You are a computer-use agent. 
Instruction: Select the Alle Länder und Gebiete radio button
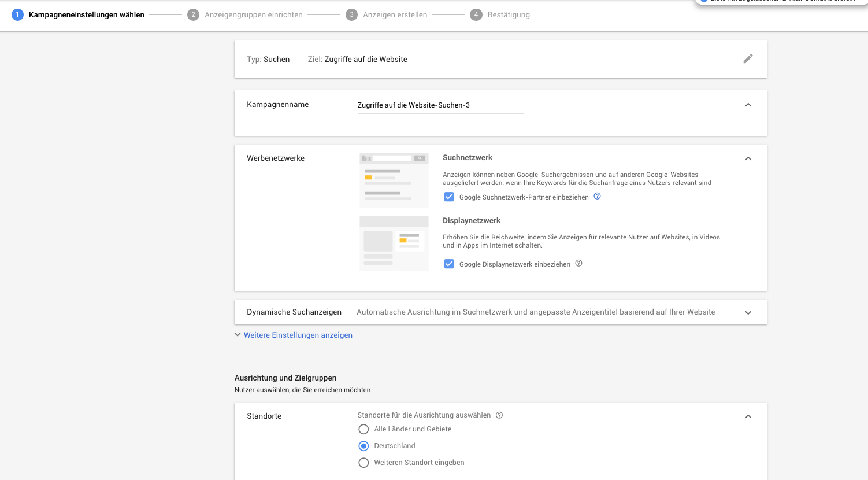click(x=363, y=429)
